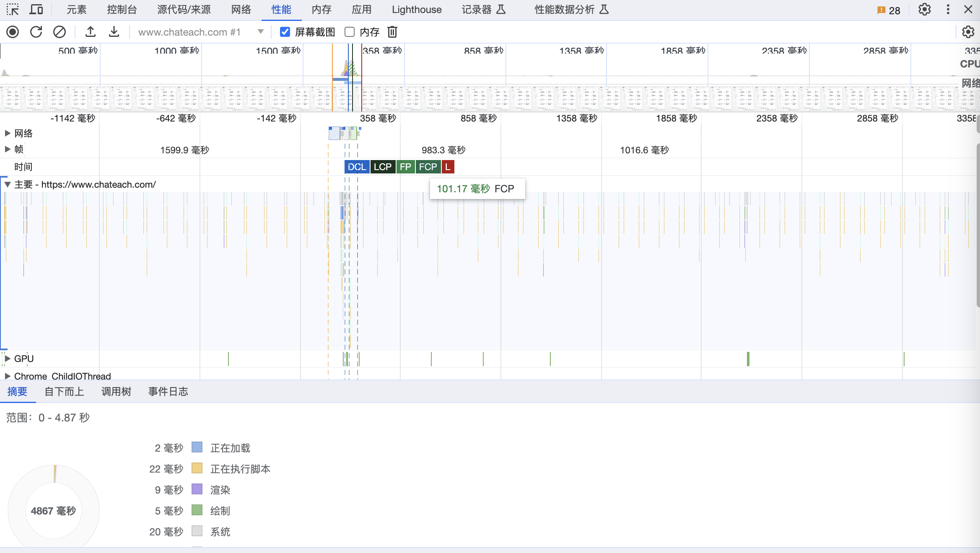
Task: Expand the GPU track section
Action: [8, 359]
